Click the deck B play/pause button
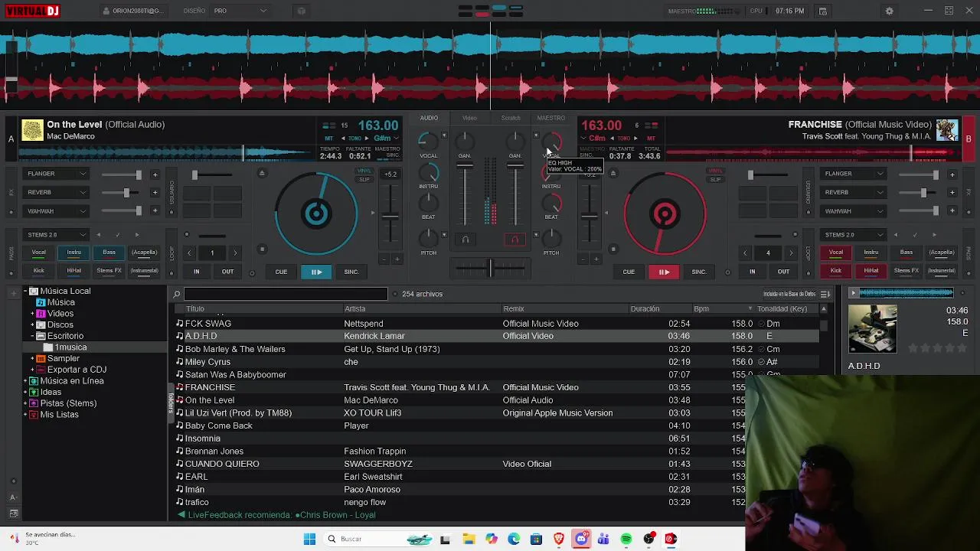Viewport: 980px width, 551px height. (664, 272)
